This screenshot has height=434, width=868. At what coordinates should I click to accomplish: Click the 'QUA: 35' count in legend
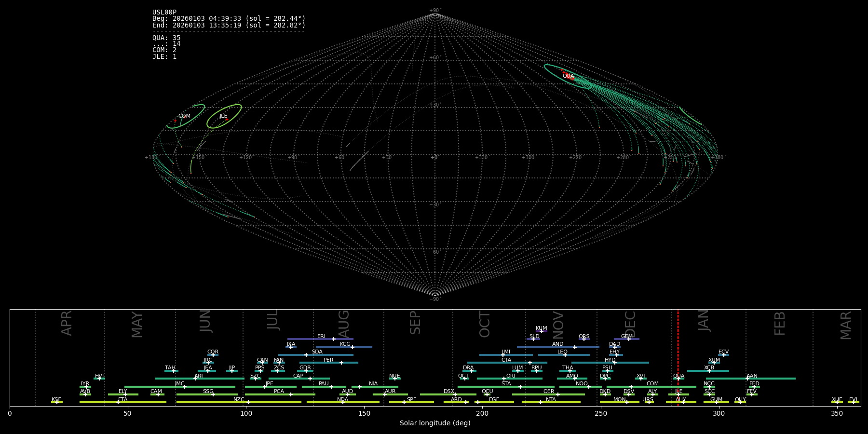166,38
